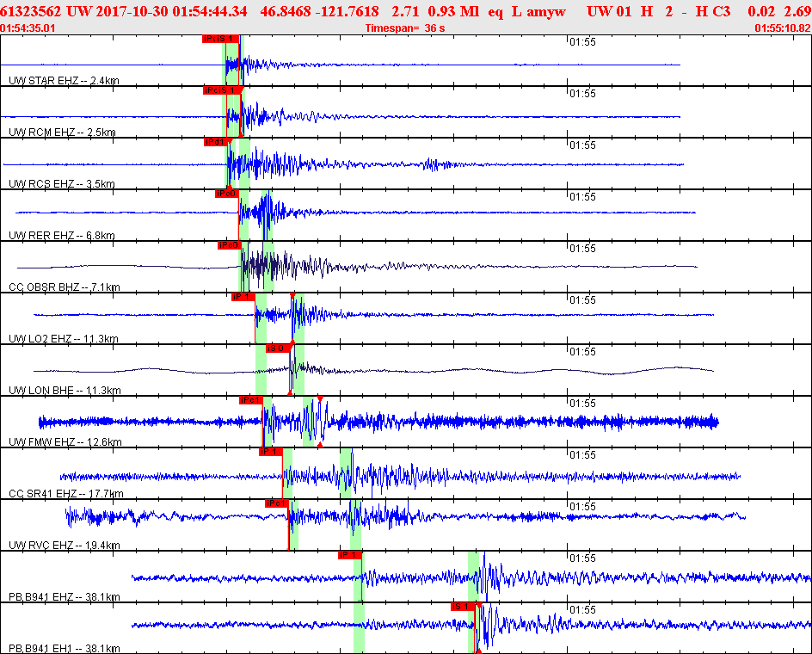Select the PB B941 EH1 channel label
Viewport: 812px width, 654px height.
point(65,648)
